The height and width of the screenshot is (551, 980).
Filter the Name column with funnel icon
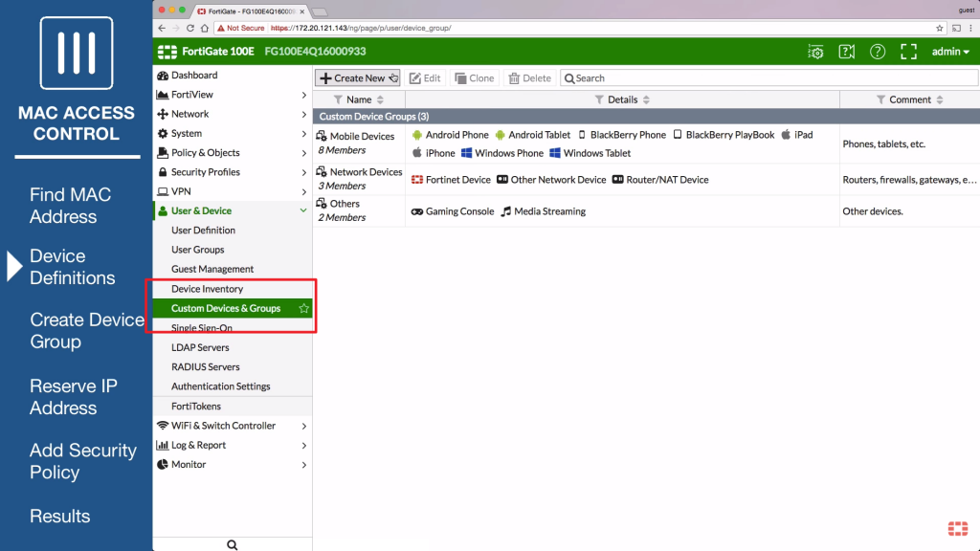(338, 99)
